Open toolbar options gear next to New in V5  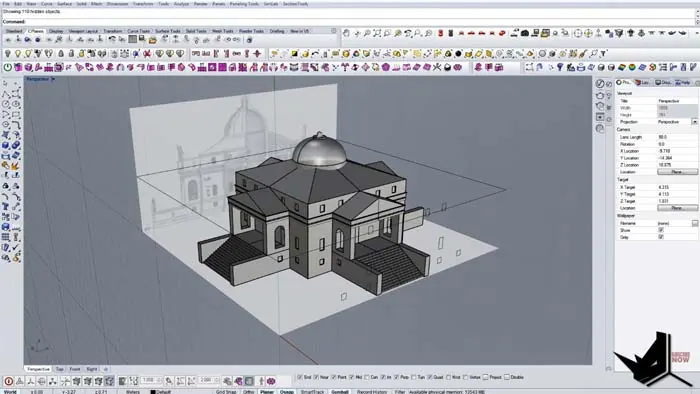pos(333,31)
